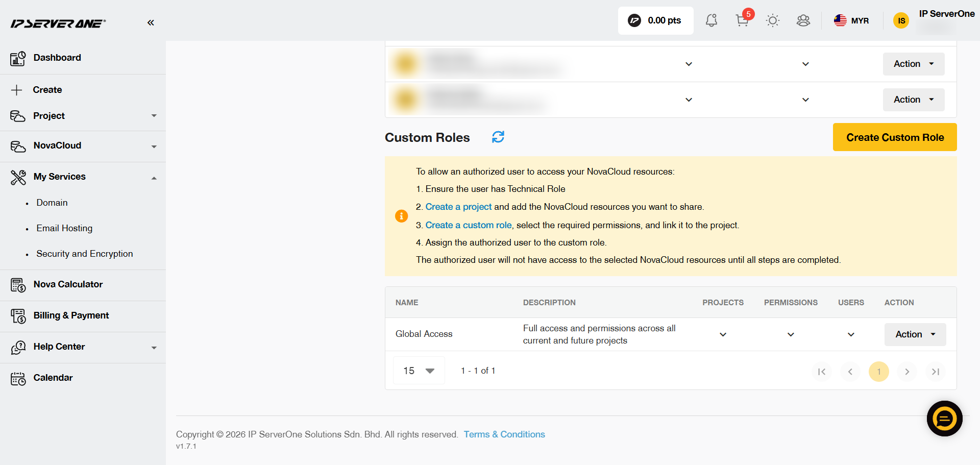This screenshot has width=980, height=465.
Task: Collapse the sidebar with double-chevron icon
Action: [151, 22]
